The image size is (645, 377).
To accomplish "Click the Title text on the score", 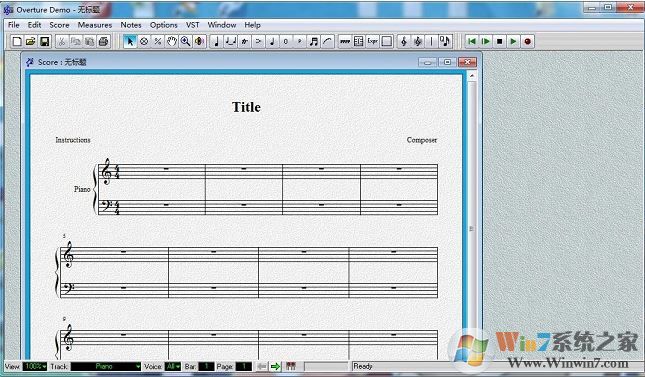I will pos(246,107).
